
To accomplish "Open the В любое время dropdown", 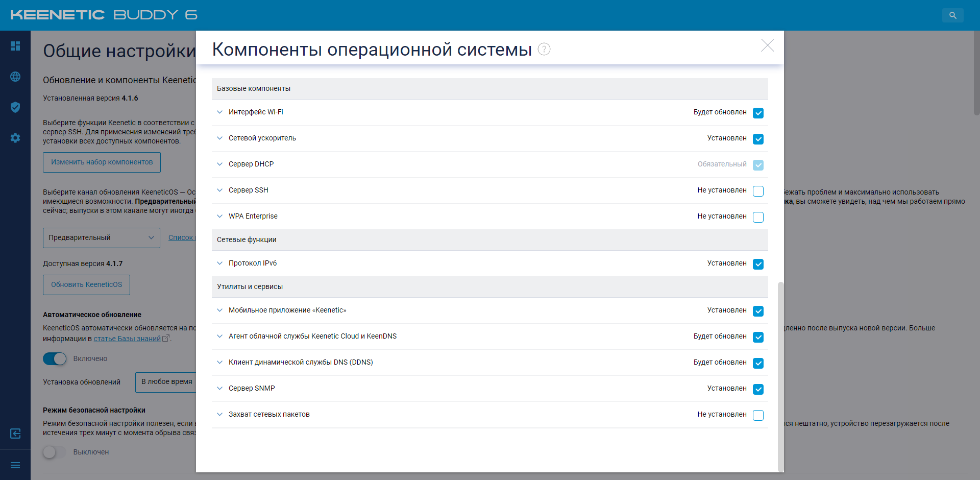I will [x=166, y=382].
